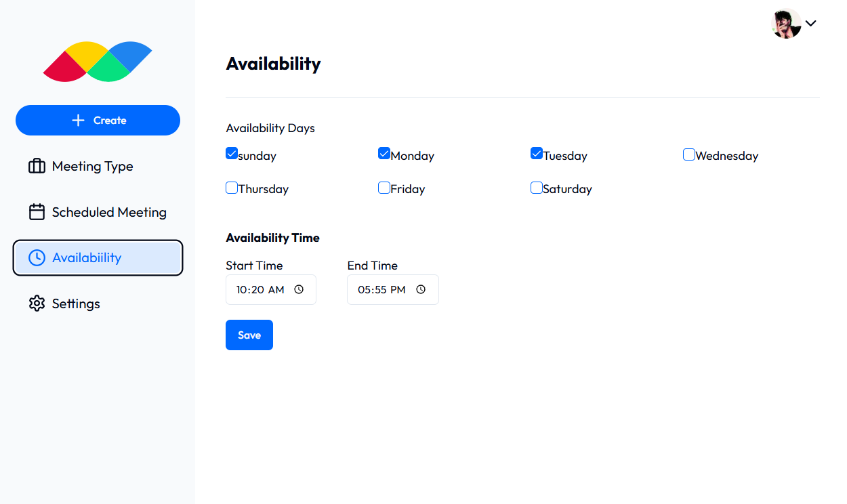
Task: Click the Start Time input field
Action: 260,289
